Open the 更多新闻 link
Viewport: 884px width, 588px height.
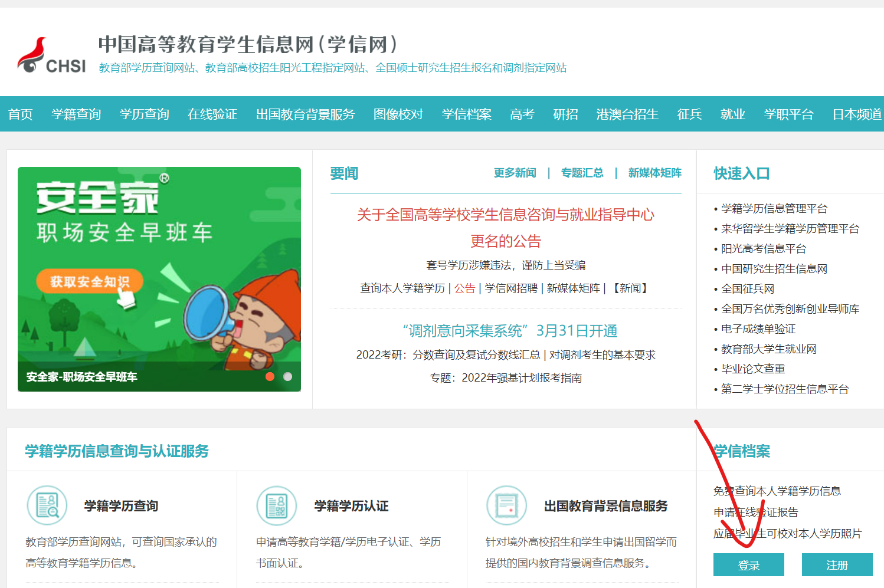pos(515,173)
